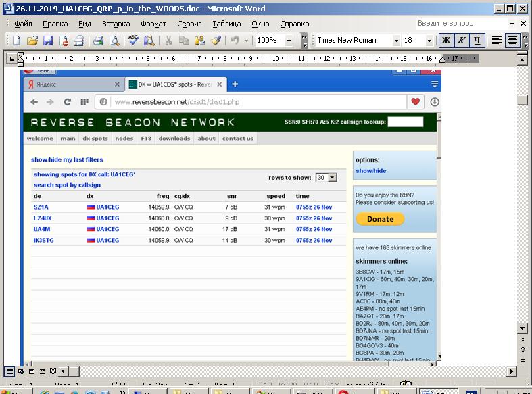
Task: Switch to Print Layout view
Action: click(32, 371)
